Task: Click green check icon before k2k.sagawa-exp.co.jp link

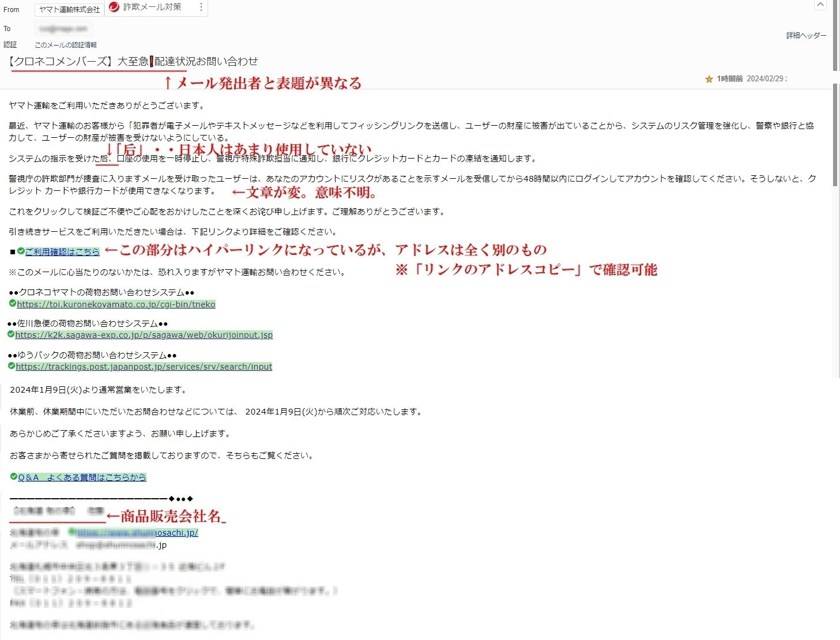Action: (11, 334)
